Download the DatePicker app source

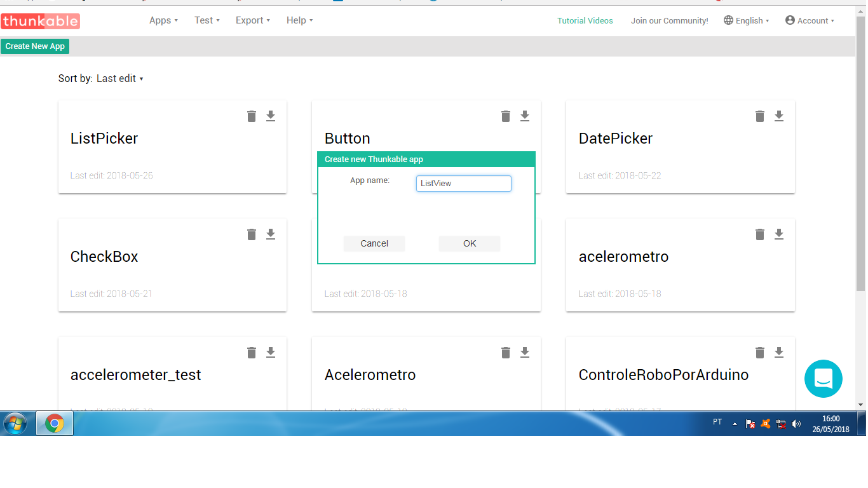pos(778,116)
